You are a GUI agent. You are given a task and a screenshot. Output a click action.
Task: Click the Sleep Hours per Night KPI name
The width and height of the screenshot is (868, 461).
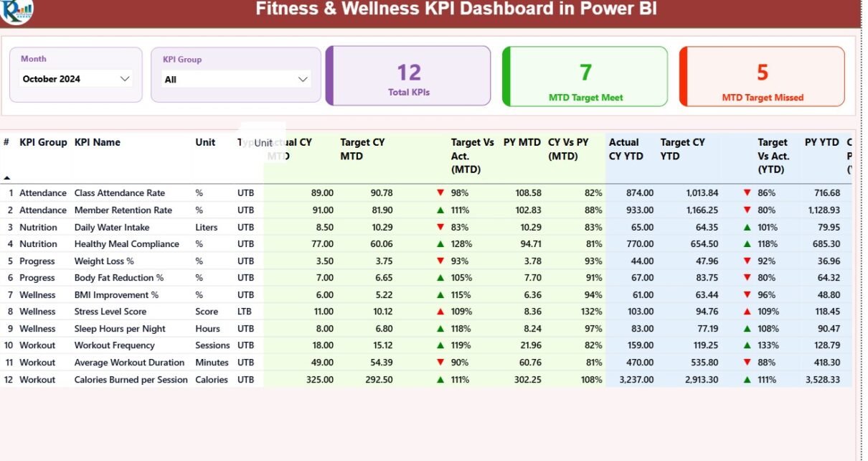[120, 329]
